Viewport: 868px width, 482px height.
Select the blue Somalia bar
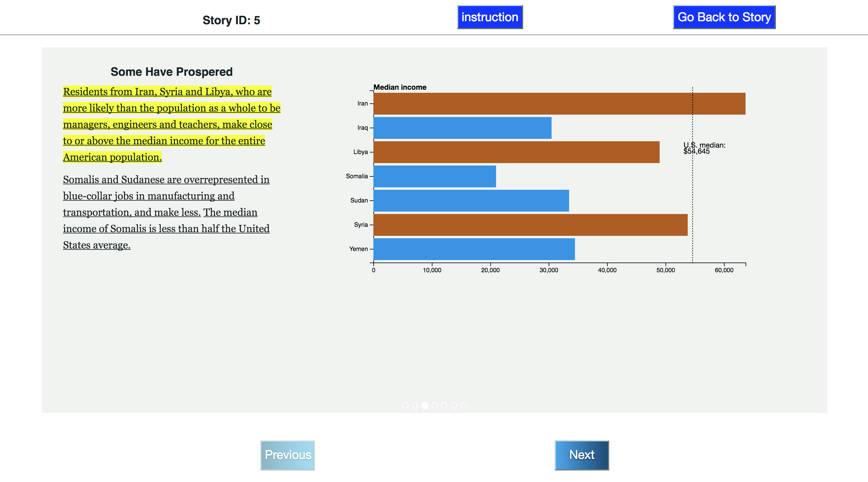pyautogui.click(x=435, y=176)
